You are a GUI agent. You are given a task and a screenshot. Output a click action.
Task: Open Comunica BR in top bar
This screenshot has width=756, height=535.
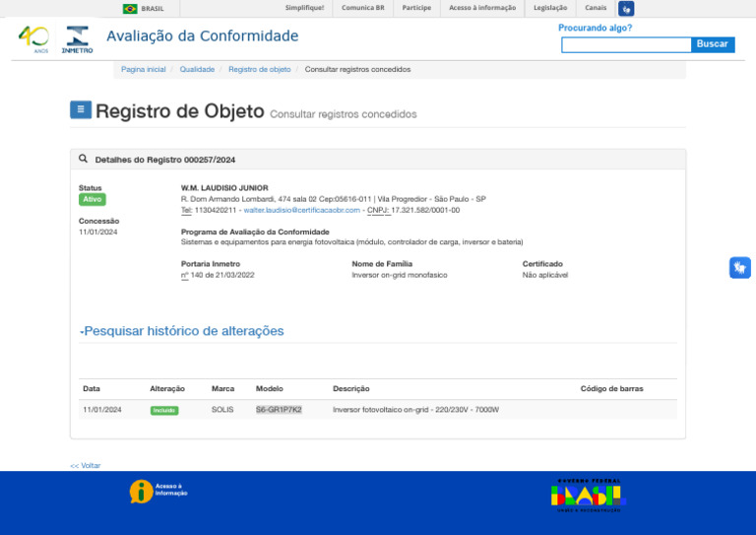coord(362,8)
